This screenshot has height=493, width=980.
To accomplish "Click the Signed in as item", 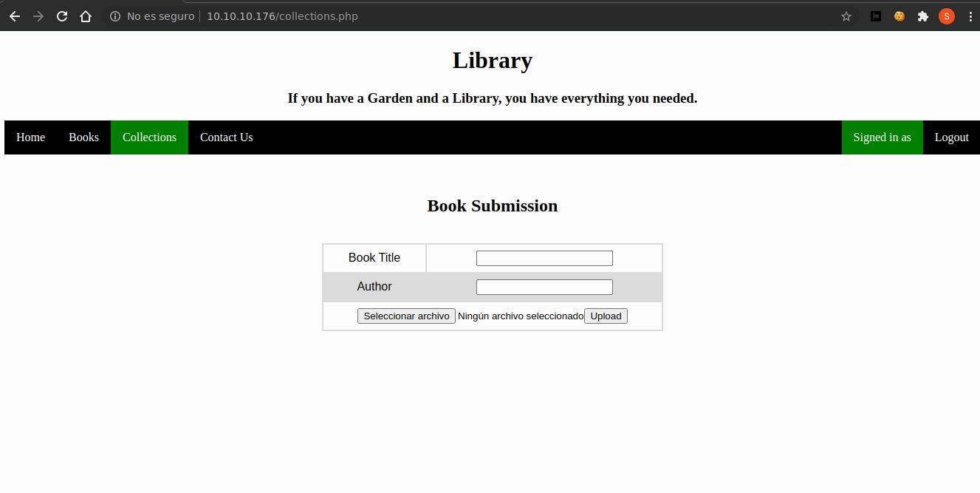I will [x=882, y=137].
